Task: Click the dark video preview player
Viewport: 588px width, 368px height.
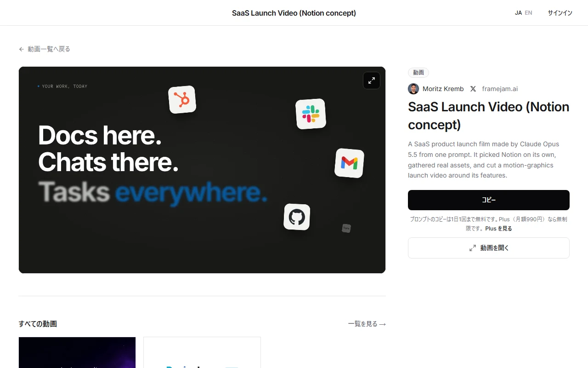Action: click(x=202, y=170)
